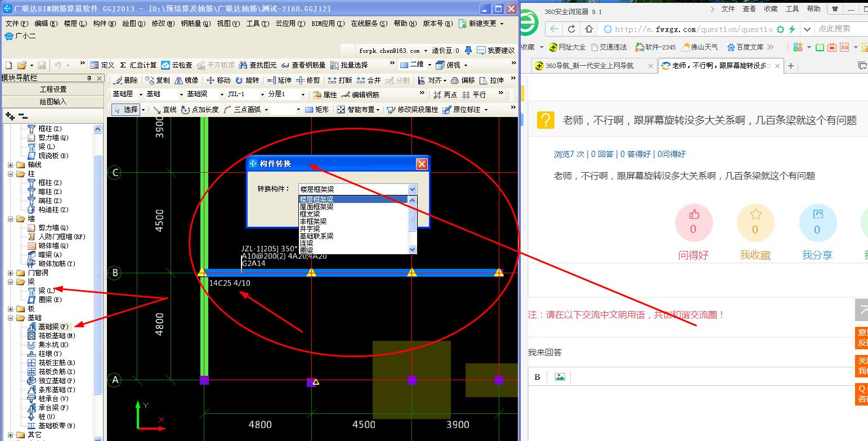Open 修改梁段属性 modify beam segment
The image size is (868, 441).
[413, 110]
